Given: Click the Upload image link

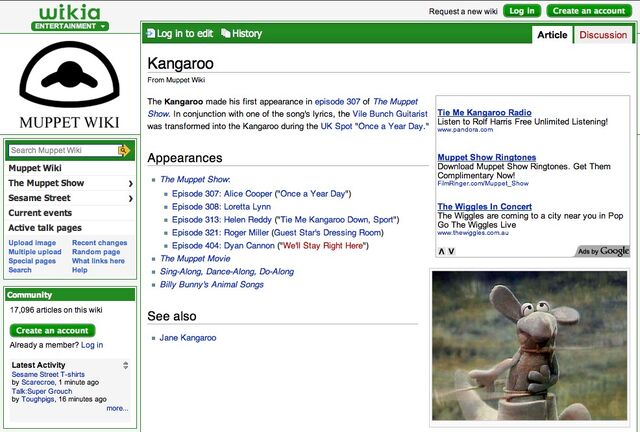Looking at the screenshot, I should tap(32, 243).
